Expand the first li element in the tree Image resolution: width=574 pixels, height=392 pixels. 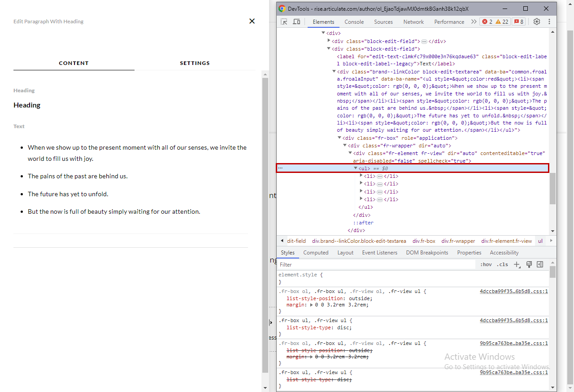tap(361, 176)
